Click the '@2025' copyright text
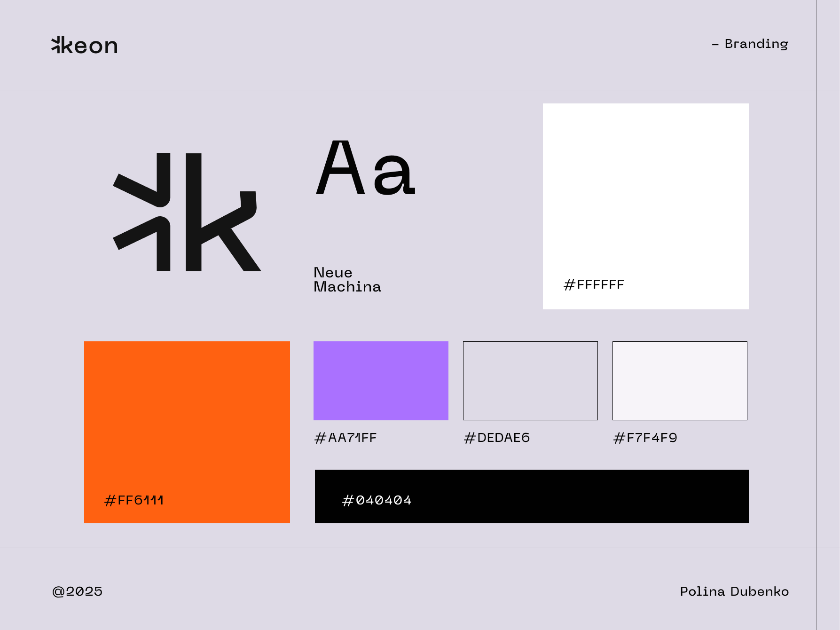The width and height of the screenshot is (840, 630). [x=78, y=591]
